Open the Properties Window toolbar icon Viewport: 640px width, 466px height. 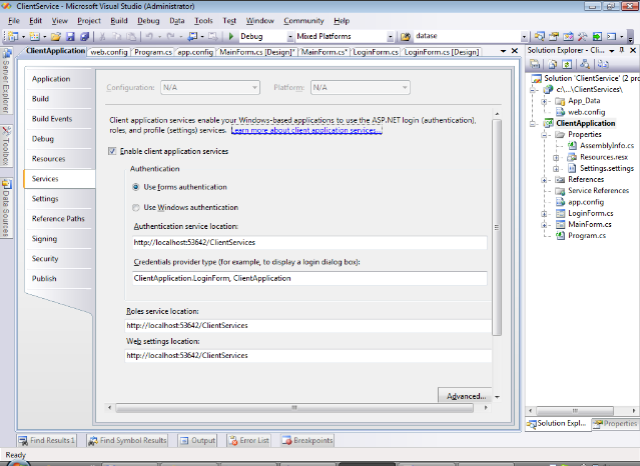click(553, 37)
